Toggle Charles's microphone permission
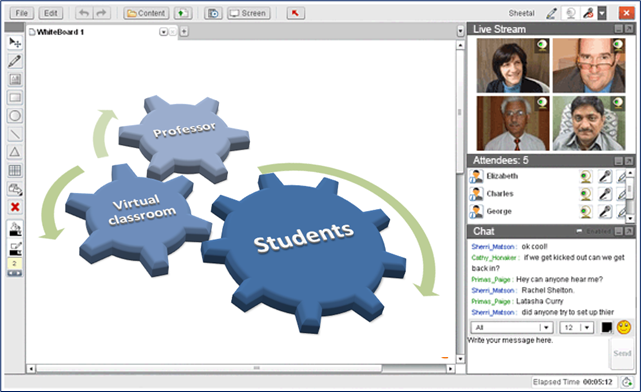641x392 pixels. [605, 194]
